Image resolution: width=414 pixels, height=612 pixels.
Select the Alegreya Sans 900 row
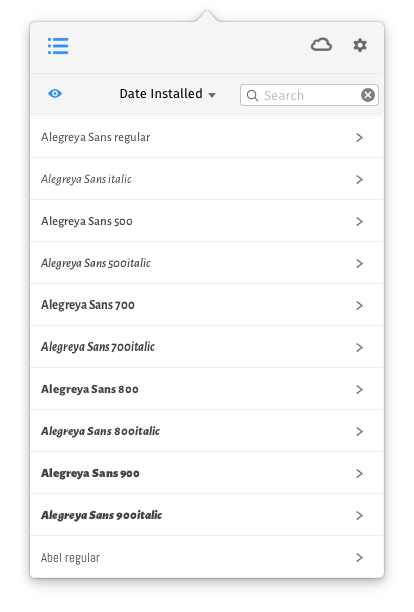point(207,473)
